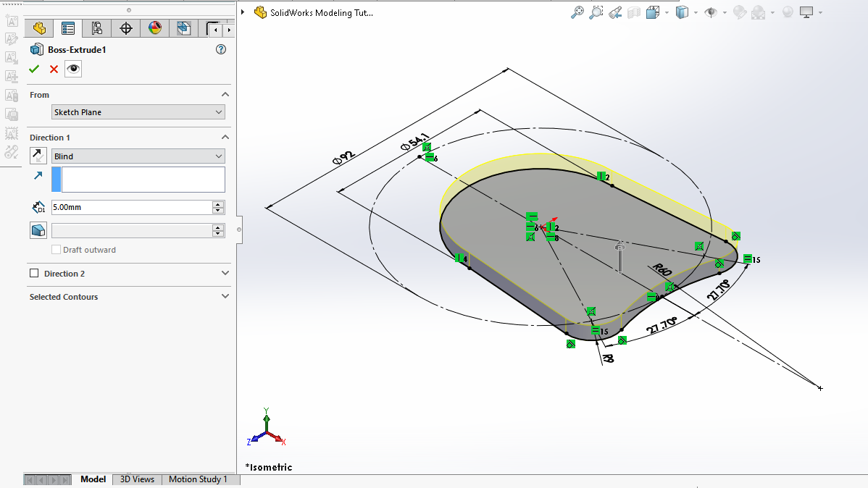Click the Reverse Direction arrow button
Image resolution: width=868 pixels, height=488 pixels.
[38, 156]
